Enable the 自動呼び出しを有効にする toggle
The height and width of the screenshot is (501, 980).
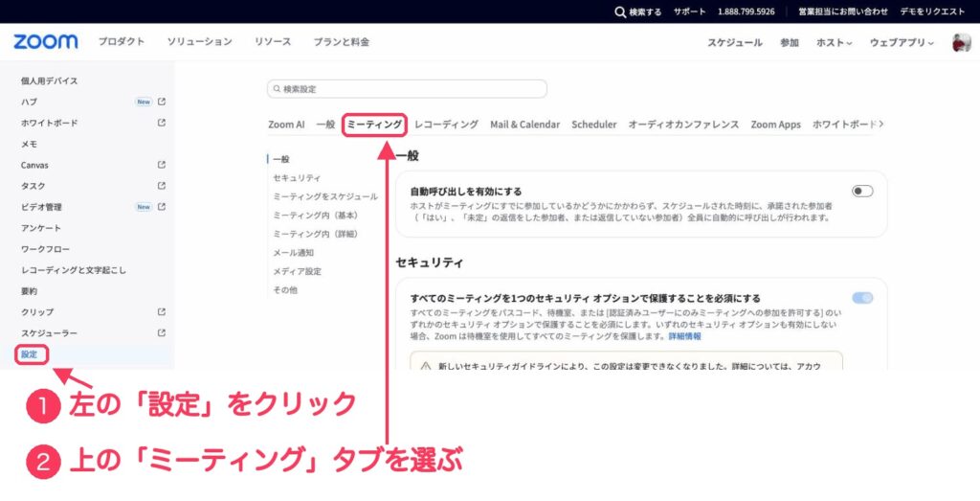pyautogui.click(x=862, y=192)
